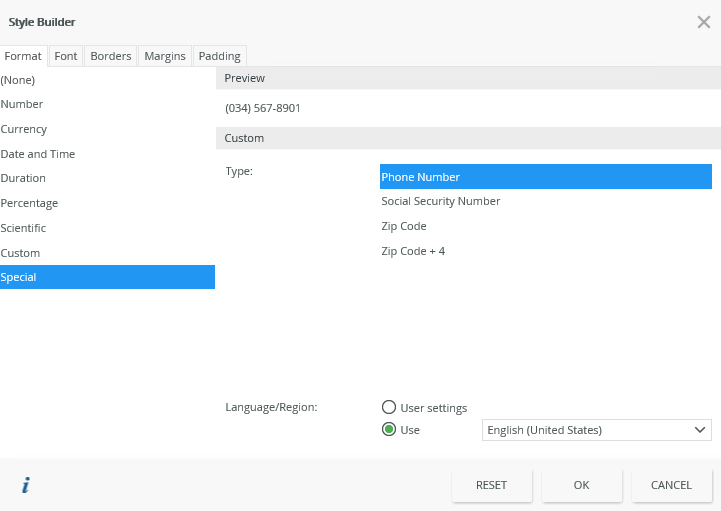Select the Percentage format category
Image resolution: width=721 pixels, height=511 pixels.
coord(29,203)
